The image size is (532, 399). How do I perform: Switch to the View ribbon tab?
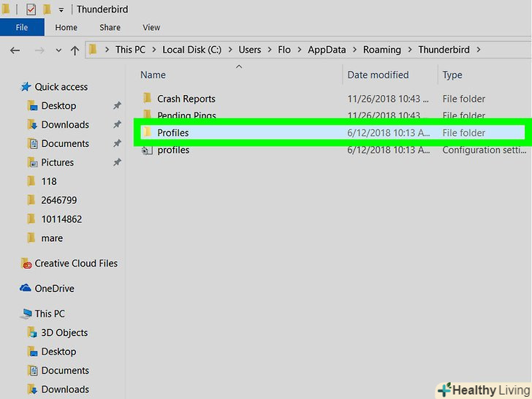tap(151, 28)
